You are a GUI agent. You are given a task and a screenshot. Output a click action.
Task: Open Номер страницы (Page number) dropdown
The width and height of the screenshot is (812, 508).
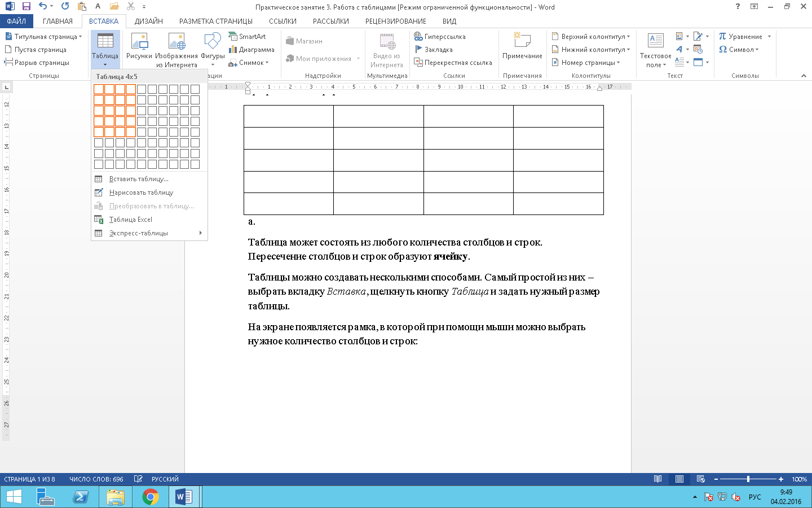pyautogui.click(x=586, y=62)
